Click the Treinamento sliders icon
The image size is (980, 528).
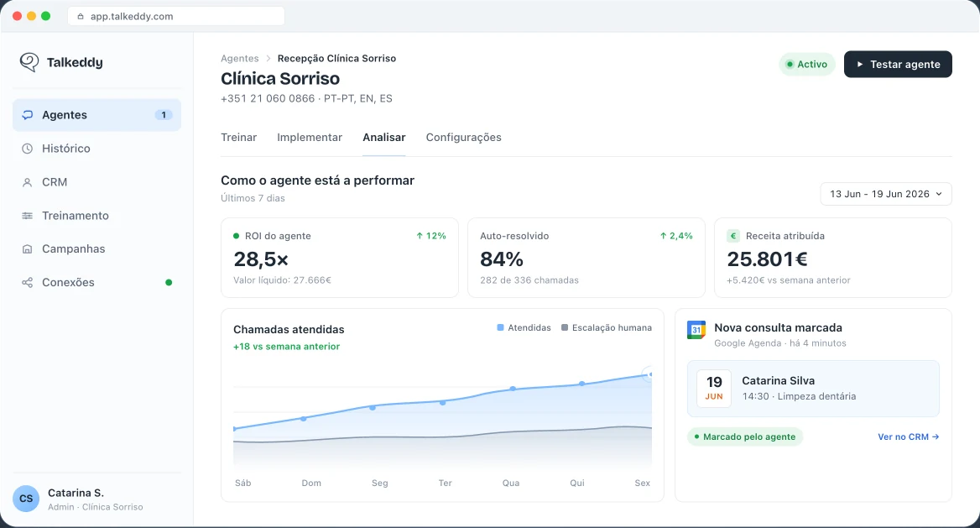click(28, 216)
